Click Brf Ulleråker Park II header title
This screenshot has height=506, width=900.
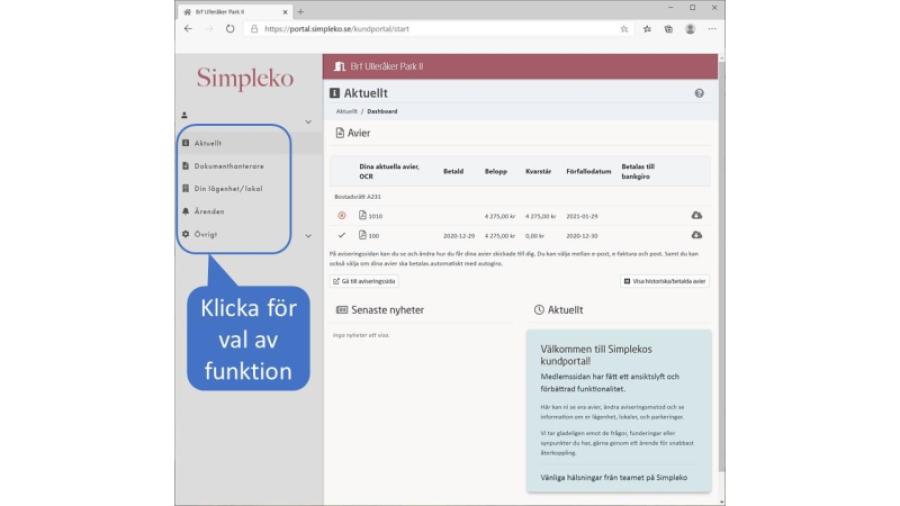point(387,67)
